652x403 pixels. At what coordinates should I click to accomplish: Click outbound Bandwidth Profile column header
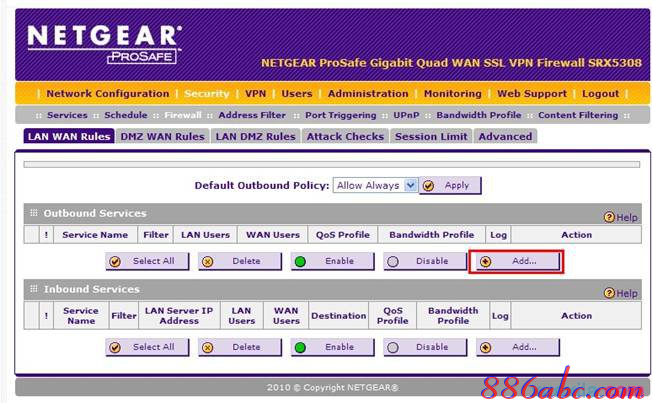[432, 235]
